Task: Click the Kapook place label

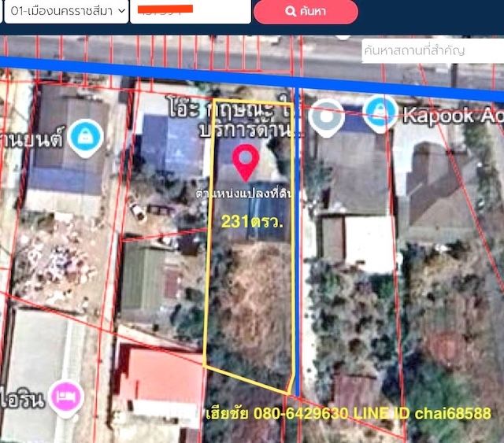Action: 449,115
